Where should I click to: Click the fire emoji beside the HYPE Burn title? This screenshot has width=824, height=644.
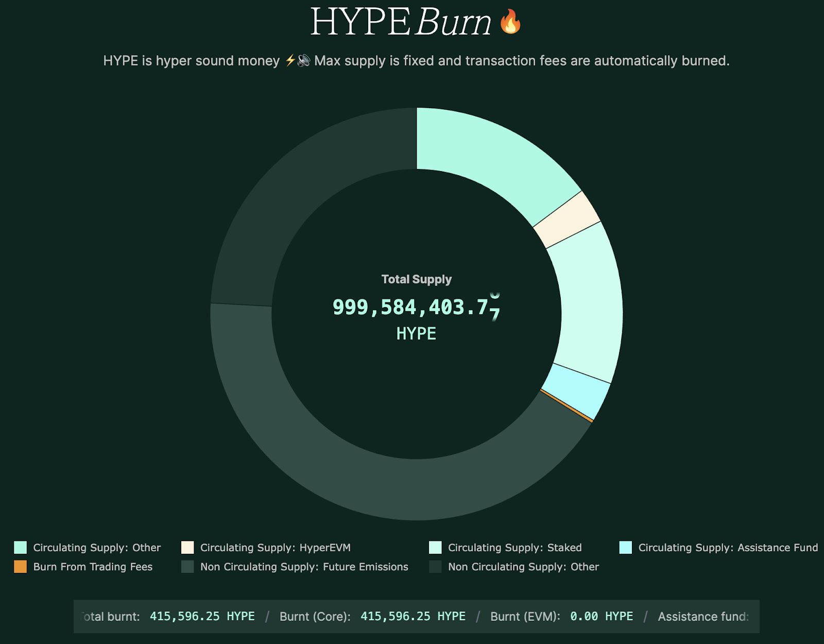[x=510, y=22]
